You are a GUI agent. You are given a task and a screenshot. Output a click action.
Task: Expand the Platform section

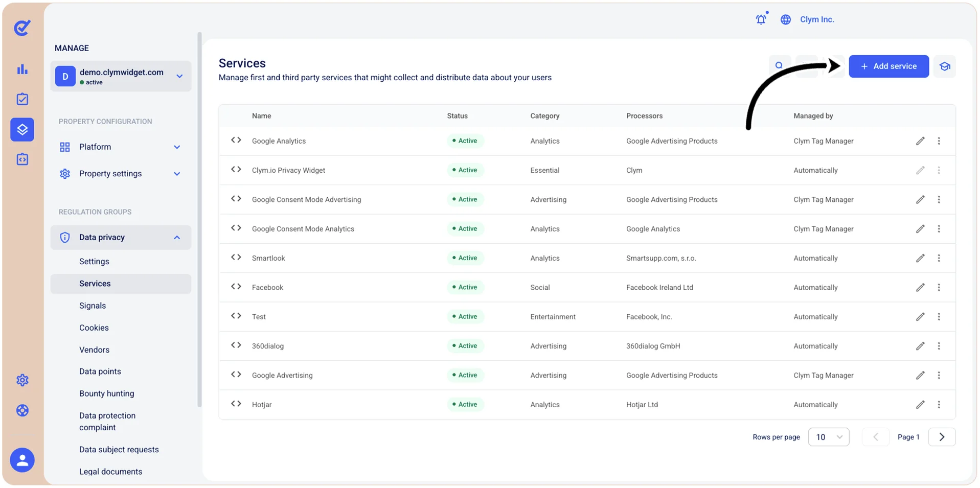121,147
